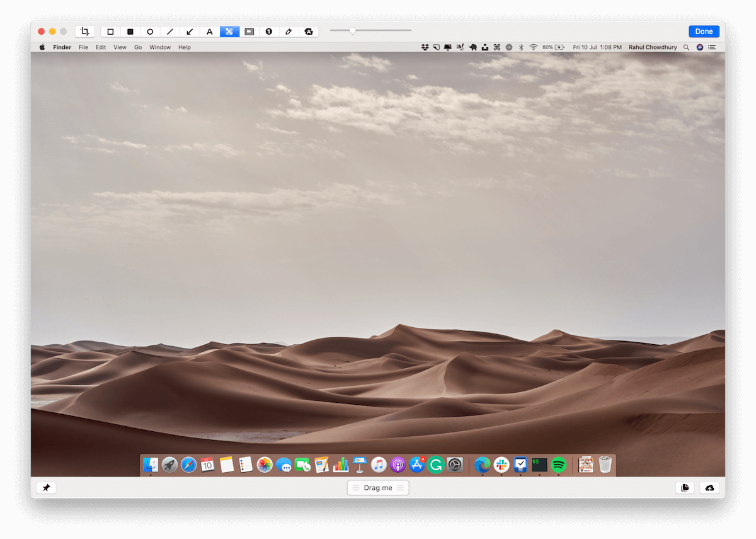This screenshot has height=539, width=756.
Task: Open the Rahul Chowdhury user menu
Action: [653, 47]
